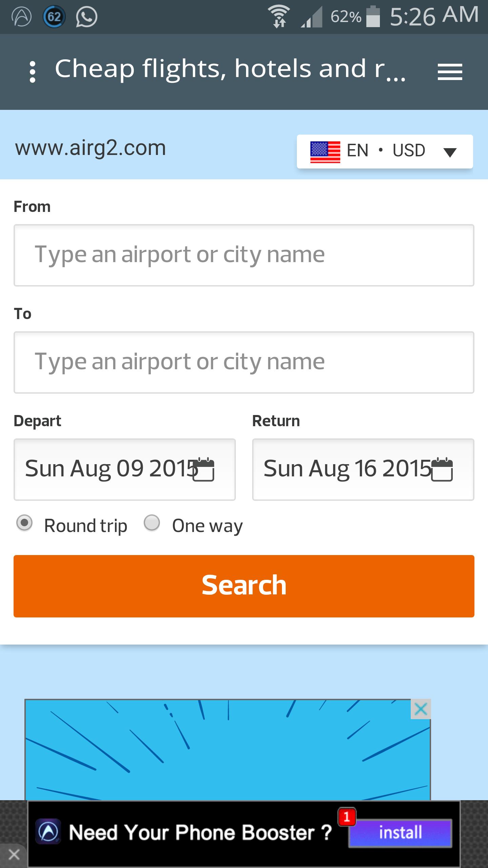Viewport: 488px width, 868px height.
Task: Open the Return date picker field
Action: (346, 469)
